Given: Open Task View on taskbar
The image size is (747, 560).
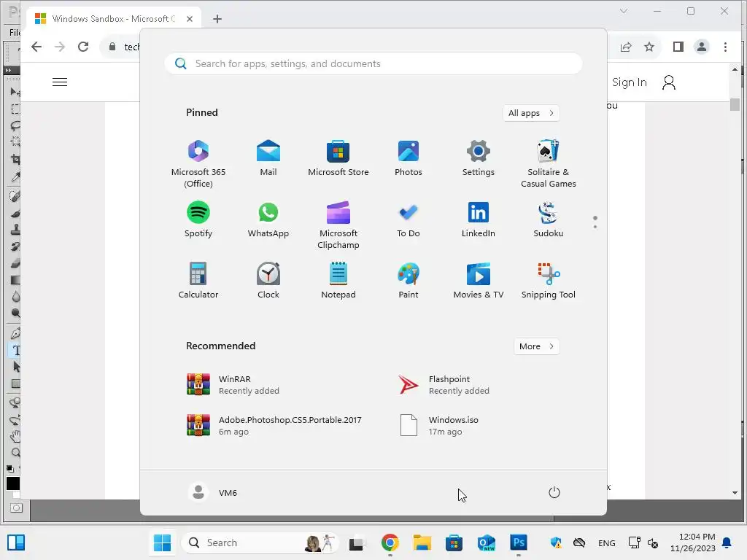Looking at the screenshot, I should (x=356, y=542).
